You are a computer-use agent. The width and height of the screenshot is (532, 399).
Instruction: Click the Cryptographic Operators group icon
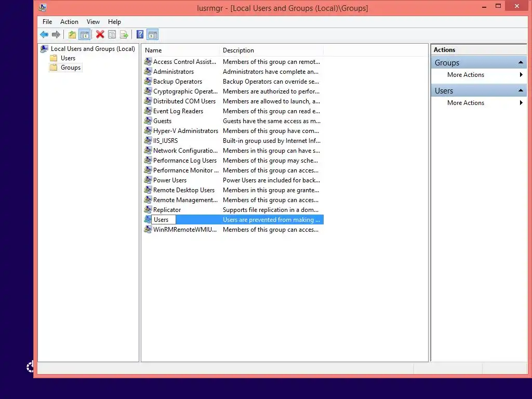[148, 91]
